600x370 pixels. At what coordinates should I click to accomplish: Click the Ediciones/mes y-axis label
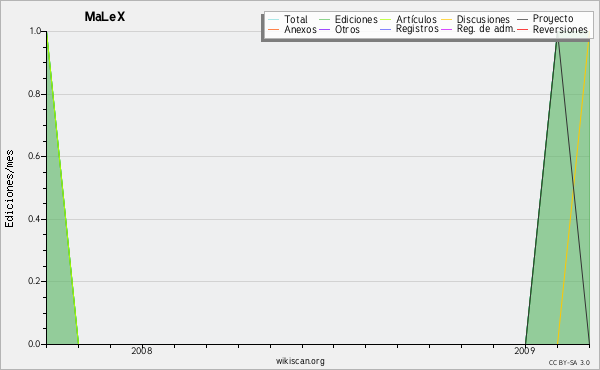(9, 189)
